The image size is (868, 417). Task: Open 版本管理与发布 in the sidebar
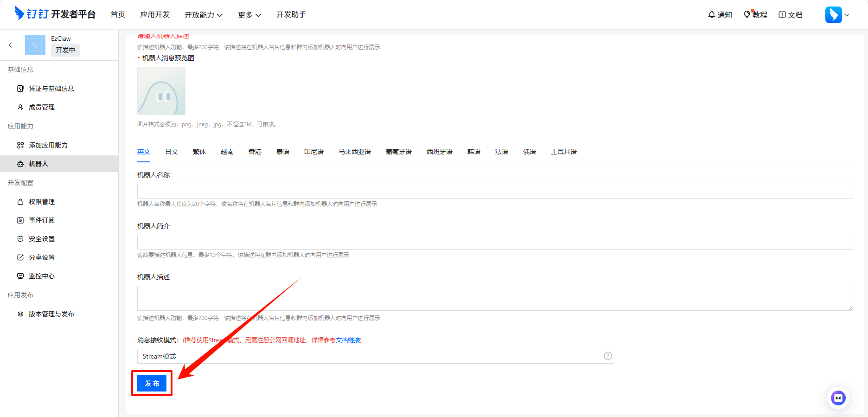point(51,314)
